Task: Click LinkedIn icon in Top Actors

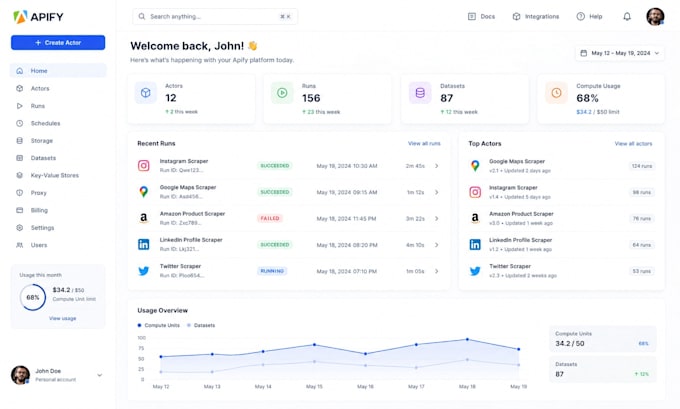Action: 475,245
